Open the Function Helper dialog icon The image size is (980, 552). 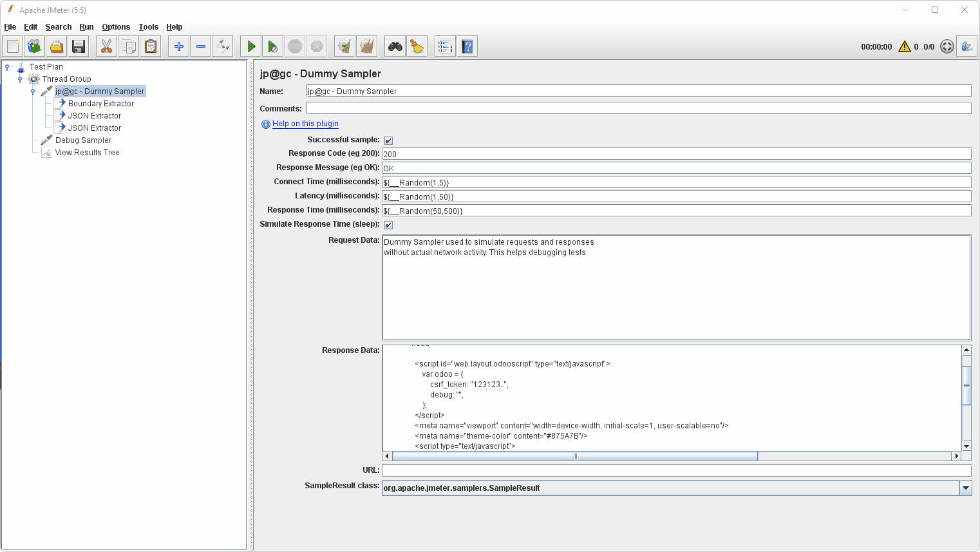coord(446,46)
